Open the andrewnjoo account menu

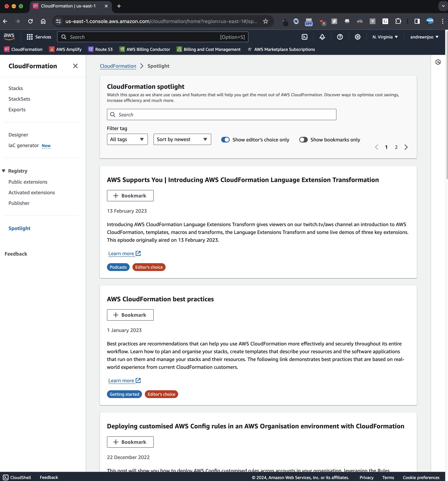pyautogui.click(x=424, y=37)
